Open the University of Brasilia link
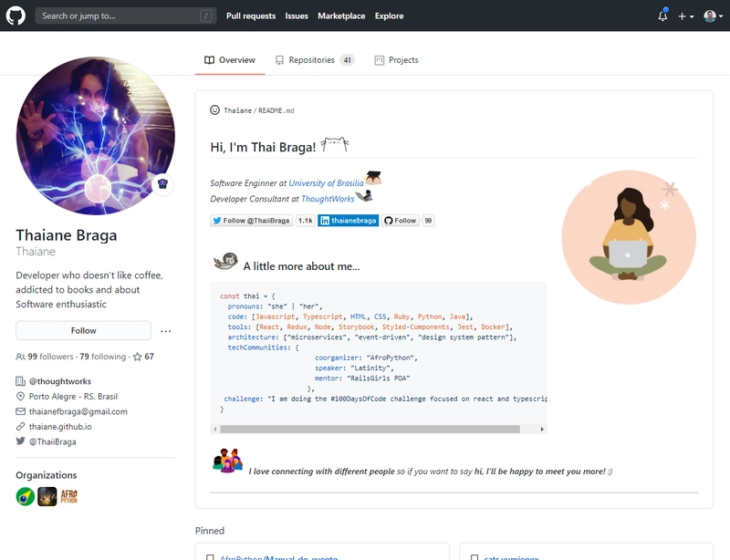Screen dimensions: 730x560 coord(326,183)
